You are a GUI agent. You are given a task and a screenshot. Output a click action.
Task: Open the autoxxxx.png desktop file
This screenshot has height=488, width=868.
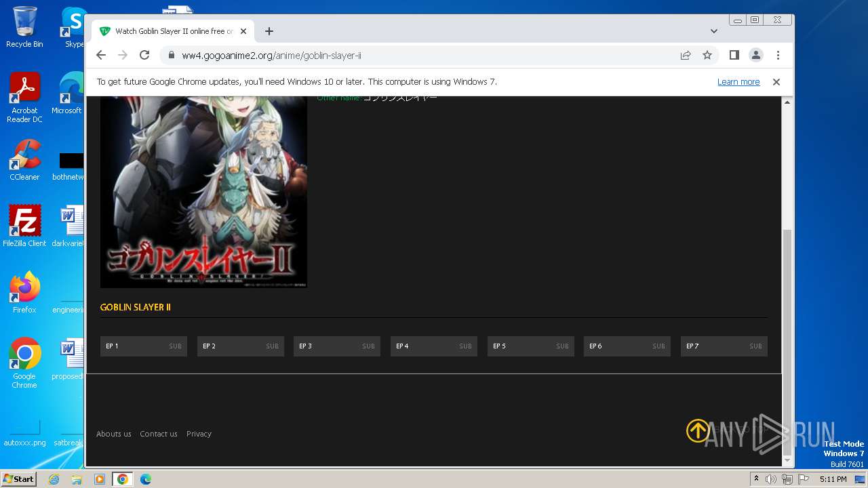pyautogui.click(x=24, y=434)
